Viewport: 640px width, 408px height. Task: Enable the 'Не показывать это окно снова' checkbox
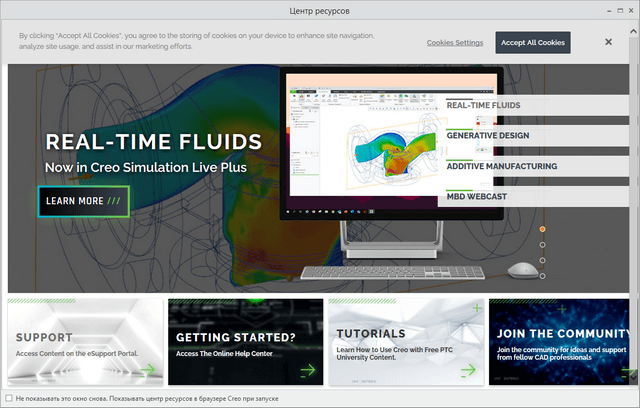point(9,398)
